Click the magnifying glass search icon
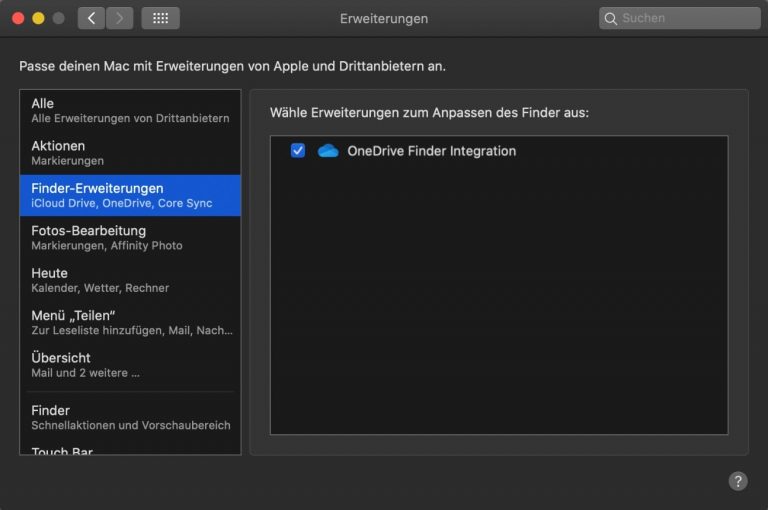This screenshot has width=768, height=510. [610, 18]
